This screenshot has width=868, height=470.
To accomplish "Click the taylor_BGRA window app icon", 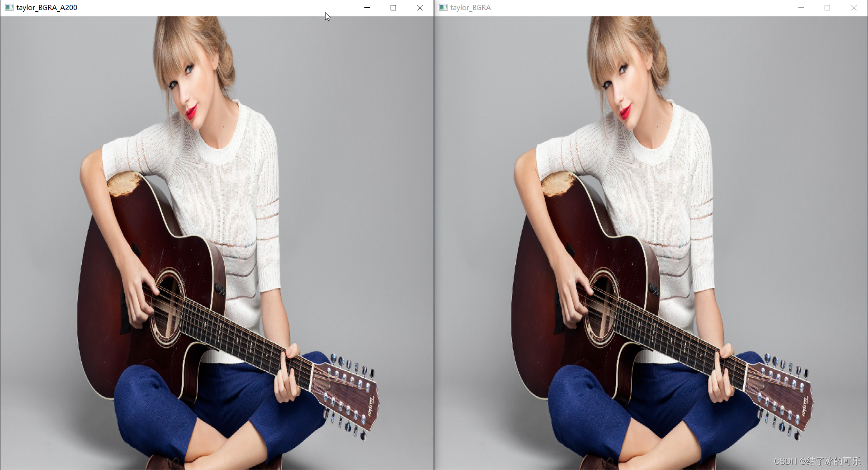I will (443, 7).
